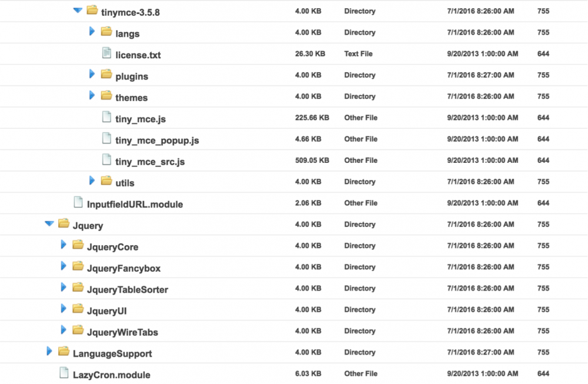Viewport: 588px width, 384px height.
Task: Click the tiny_mce.js file icon
Action: [x=106, y=117]
